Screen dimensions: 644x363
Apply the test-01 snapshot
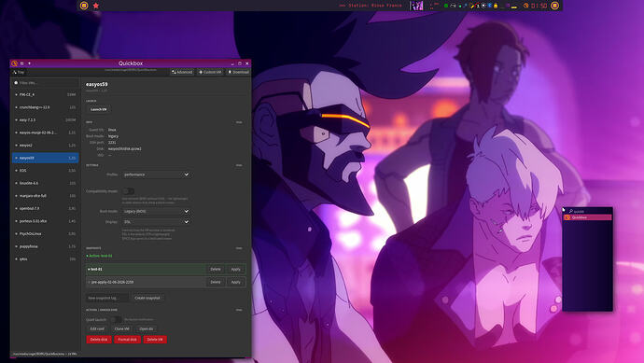236,270
